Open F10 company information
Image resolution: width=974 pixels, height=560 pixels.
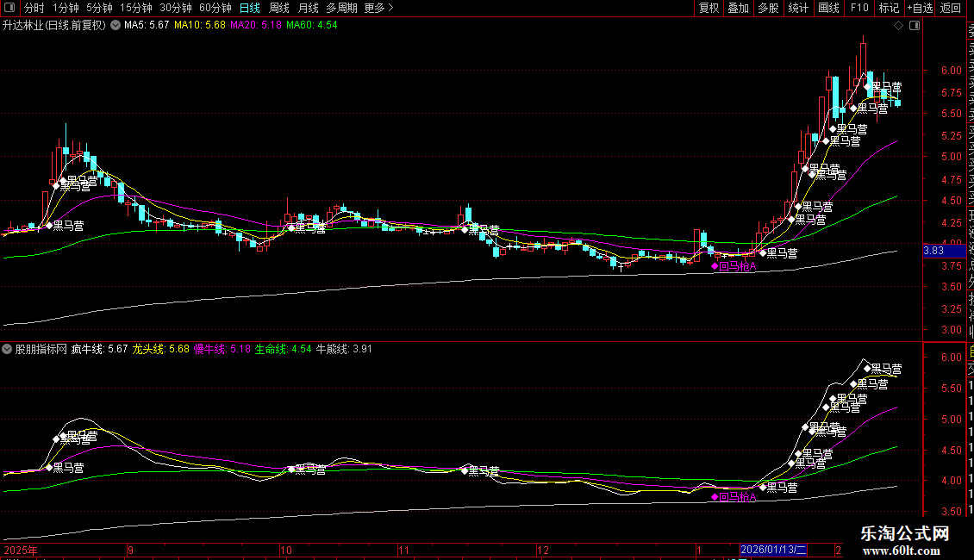[x=859, y=9]
